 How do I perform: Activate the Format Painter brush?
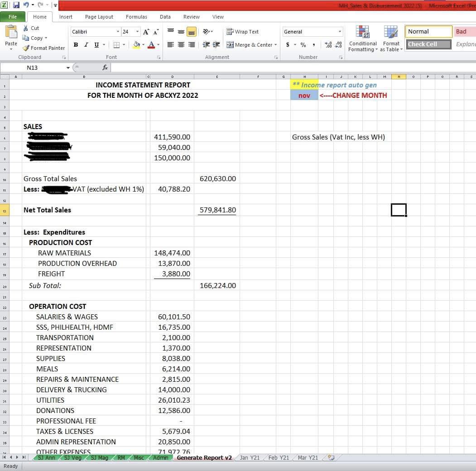coord(26,48)
